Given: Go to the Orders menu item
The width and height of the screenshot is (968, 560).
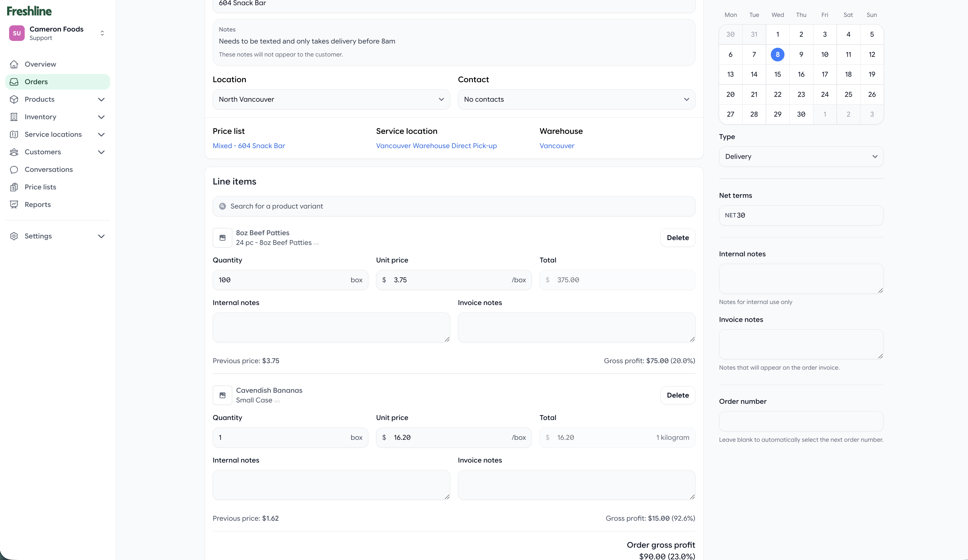Looking at the screenshot, I should pyautogui.click(x=36, y=82).
